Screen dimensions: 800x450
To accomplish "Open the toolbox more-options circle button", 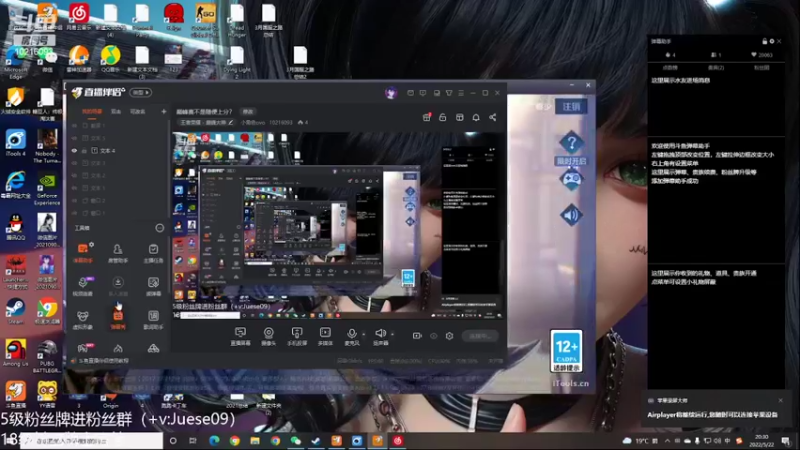I will tap(160, 228).
